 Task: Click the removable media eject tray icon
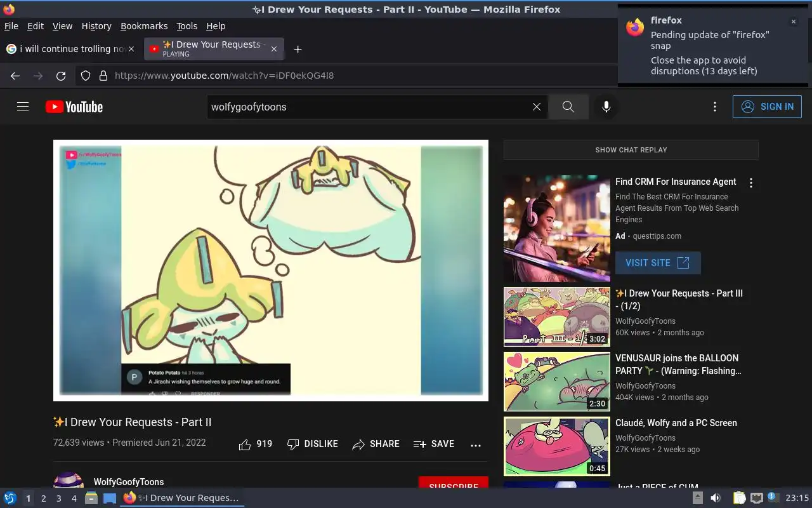click(x=697, y=498)
